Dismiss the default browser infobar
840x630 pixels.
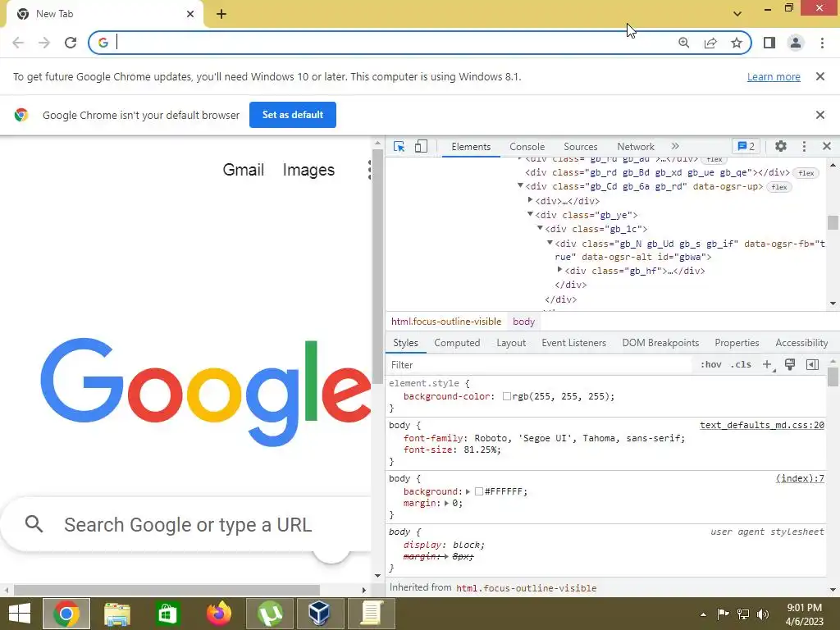[x=819, y=115]
